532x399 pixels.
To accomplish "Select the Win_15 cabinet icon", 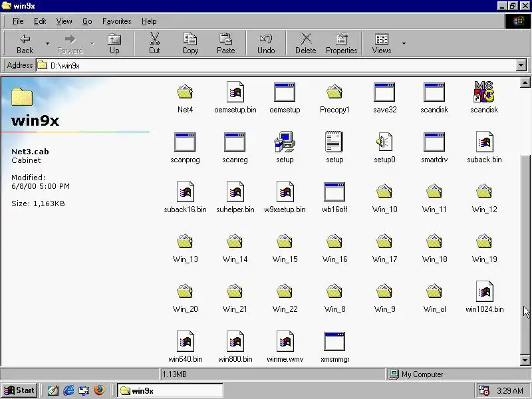I will pos(285,241).
